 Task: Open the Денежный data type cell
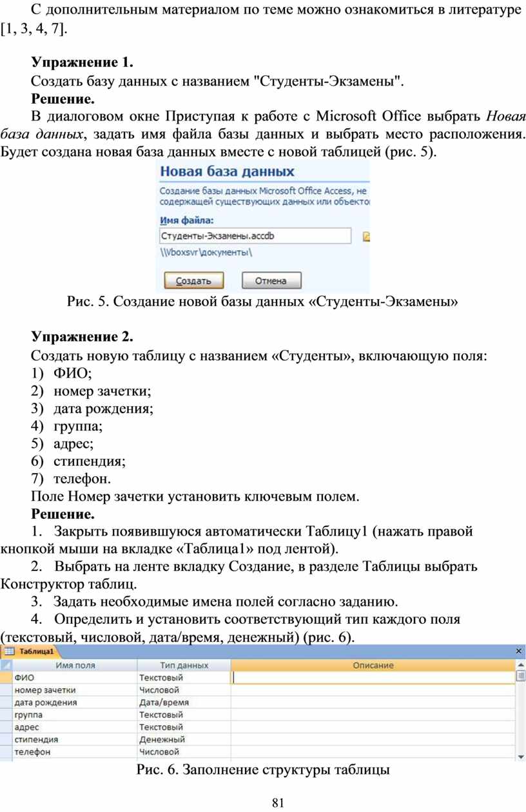pyautogui.click(x=184, y=739)
